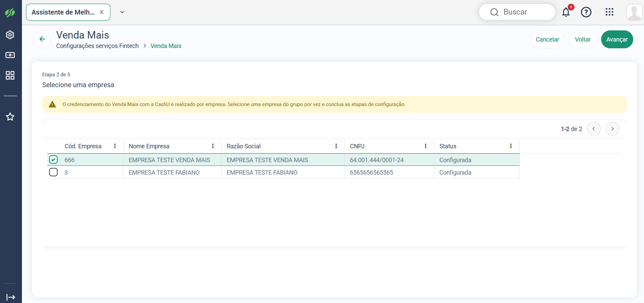Click the green leaf logo icon
This screenshot has width=644, height=303.
pos(10,13)
